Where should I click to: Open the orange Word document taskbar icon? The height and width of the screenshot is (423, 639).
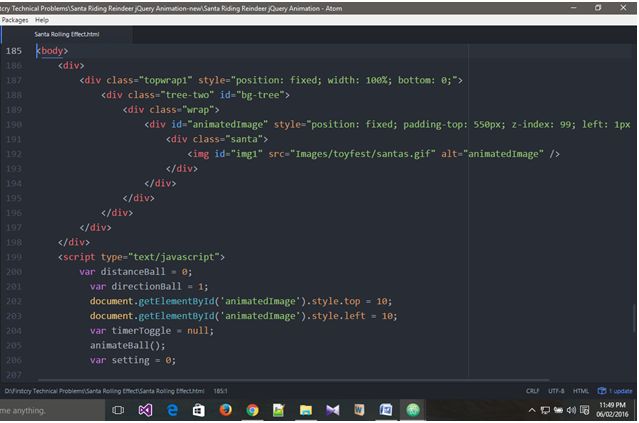359,410
